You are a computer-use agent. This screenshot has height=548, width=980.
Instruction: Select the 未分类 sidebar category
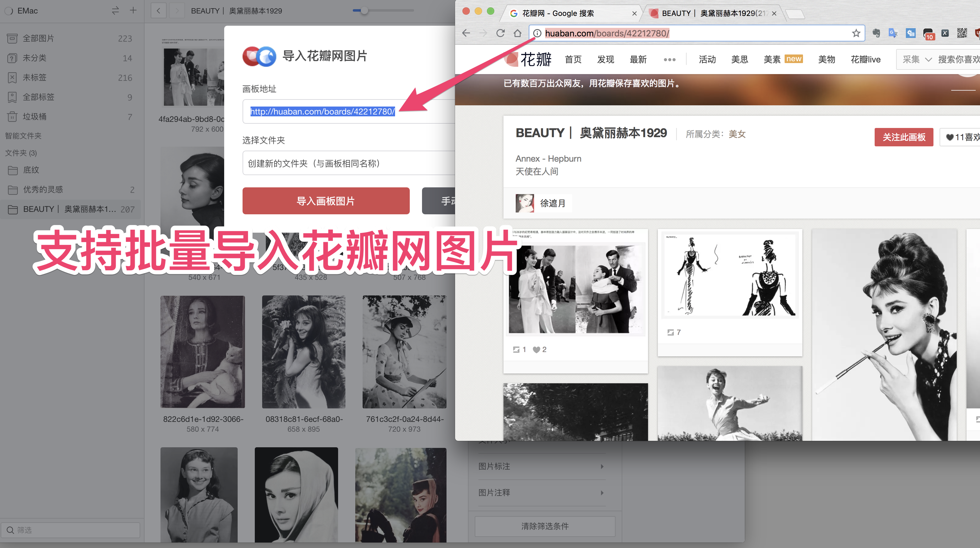point(34,58)
